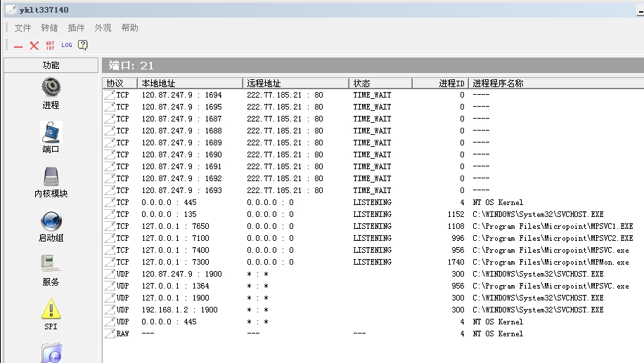Select UDP local address 0.0.0.0 : 445
Viewport: 644px width, 363px height.
(169, 322)
